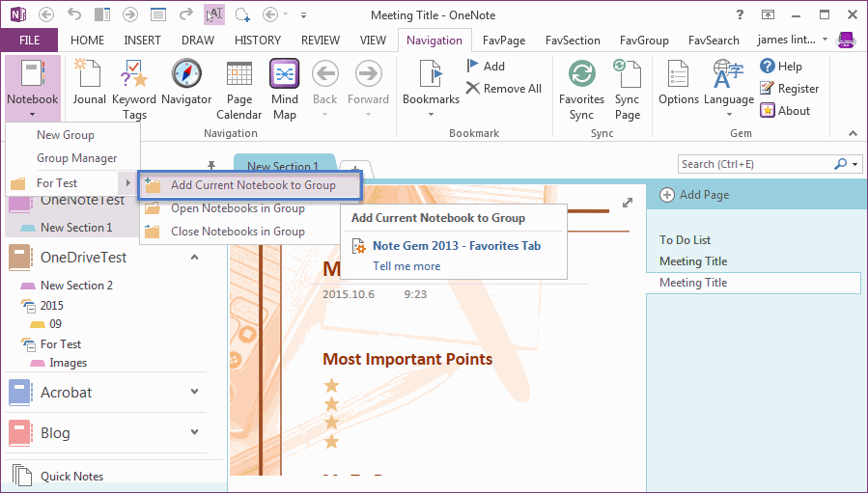Click Add Page

(695, 195)
